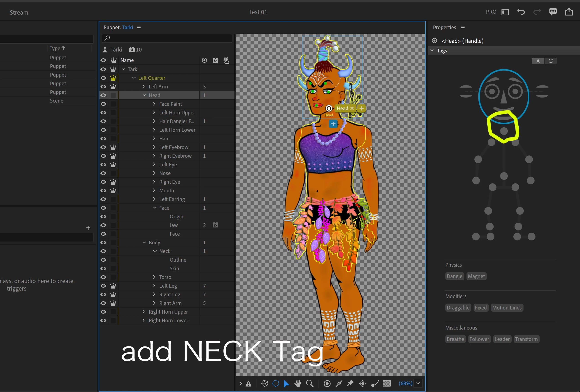This screenshot has height=392, width=580.
Task: Open the share/export icon
Action: (x=569, y=12)
